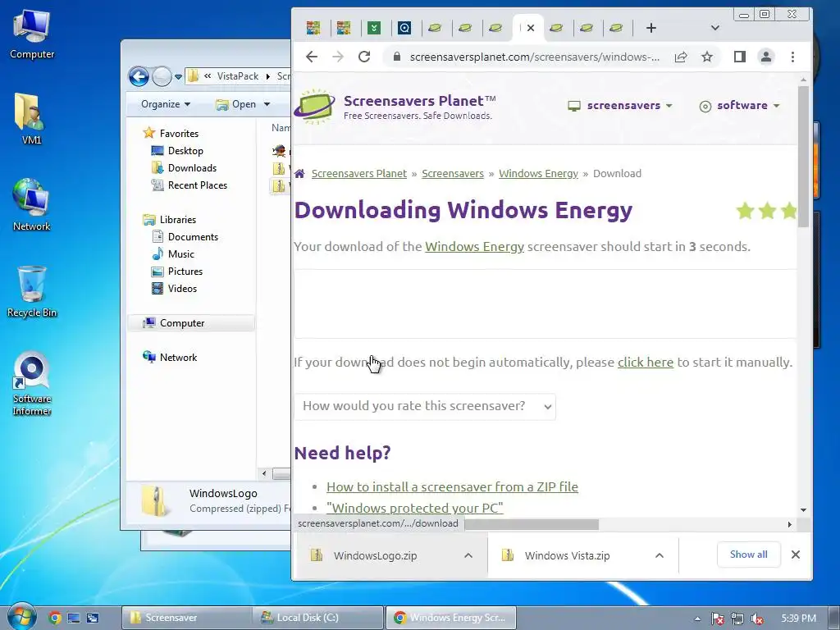Open Videos library in Explorer
Image resolution: width=840 pixels, height=630 pixels.
(182, 288)
